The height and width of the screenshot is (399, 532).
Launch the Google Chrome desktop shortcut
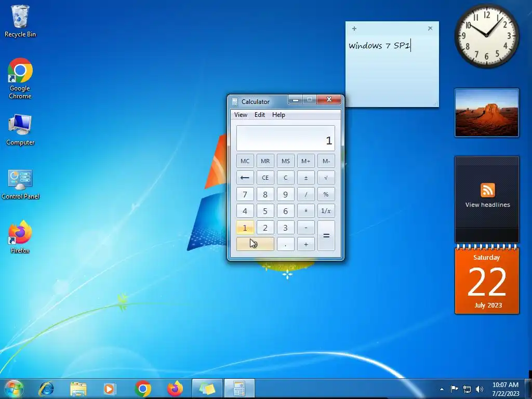coord(20,79)
